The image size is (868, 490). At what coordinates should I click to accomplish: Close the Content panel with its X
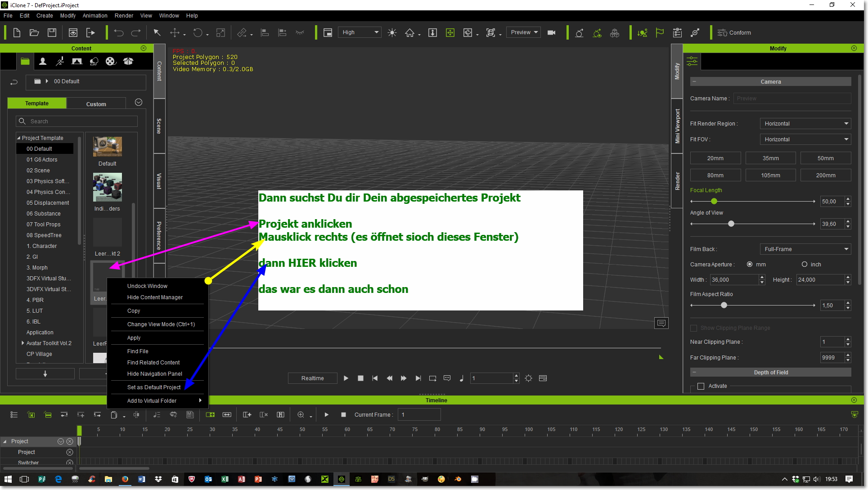coord(144,48)
